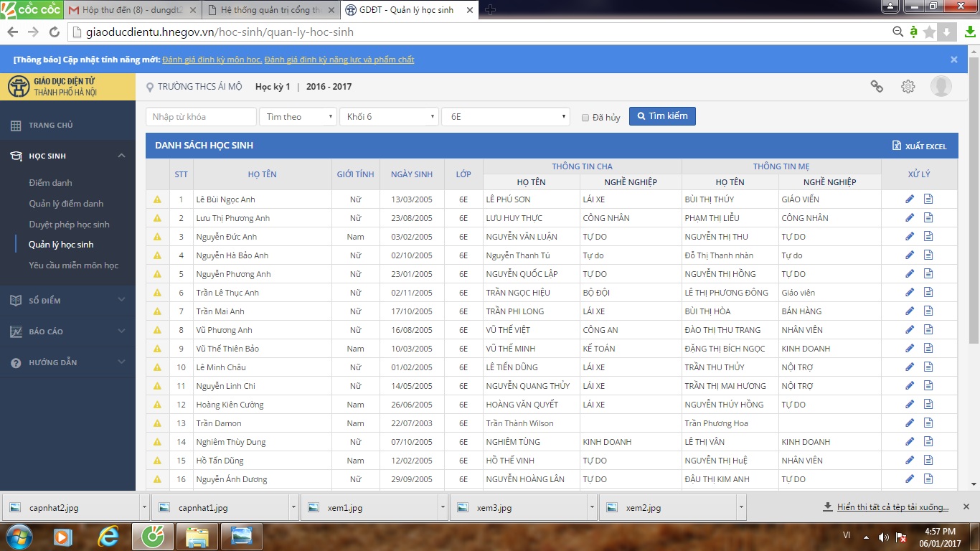Toggle the Đã hủy checkbox

pos(585,118)
